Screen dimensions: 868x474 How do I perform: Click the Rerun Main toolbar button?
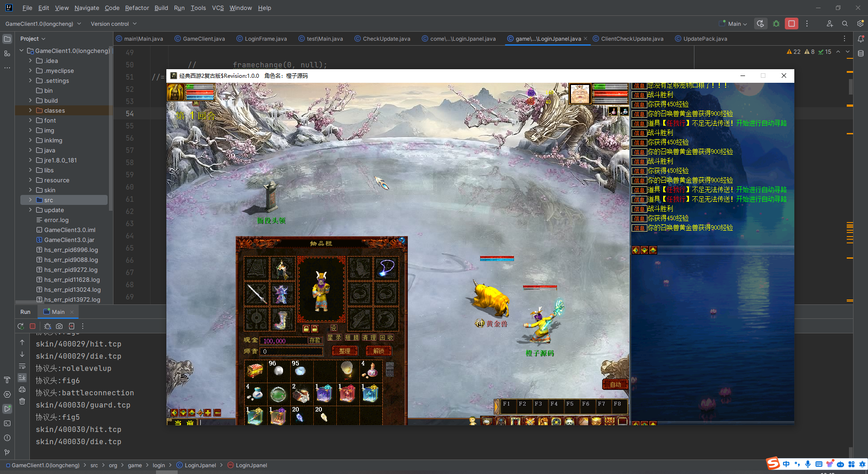(x=760, y=24)
